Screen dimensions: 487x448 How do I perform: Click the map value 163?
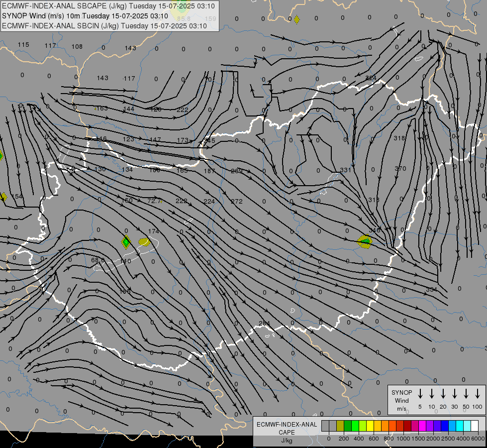coord(102,109)
